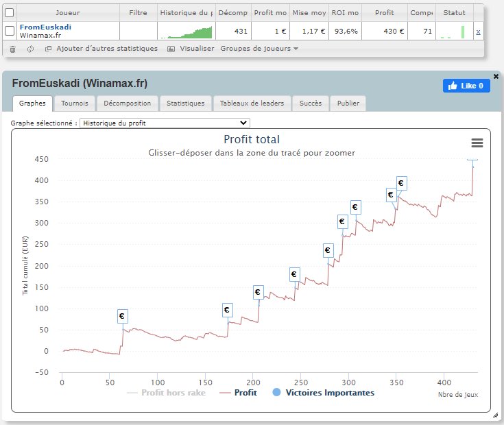Click the 93,6% ROI cell
Viewport: 504px width, 425px height.
[345, 31]
